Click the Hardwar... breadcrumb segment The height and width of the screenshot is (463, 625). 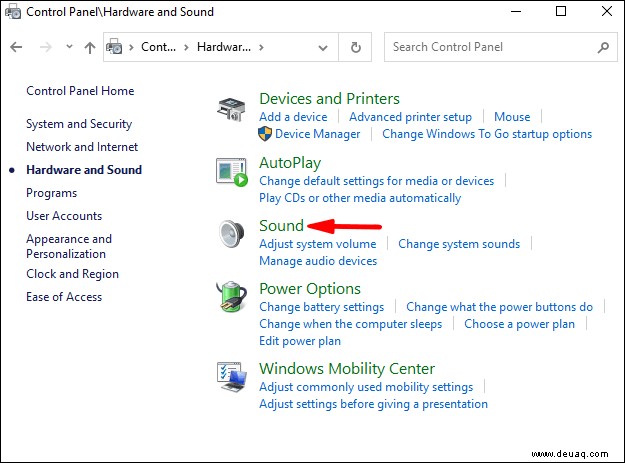click(224, 47)
